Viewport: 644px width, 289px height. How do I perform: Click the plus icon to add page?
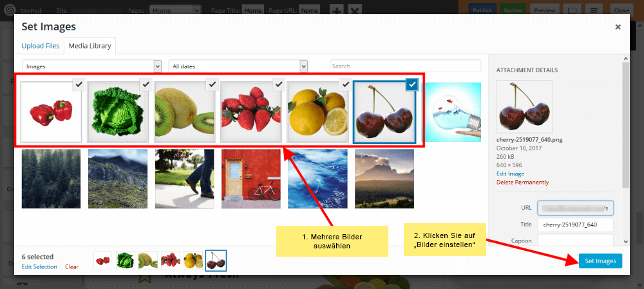coord(337,10)
